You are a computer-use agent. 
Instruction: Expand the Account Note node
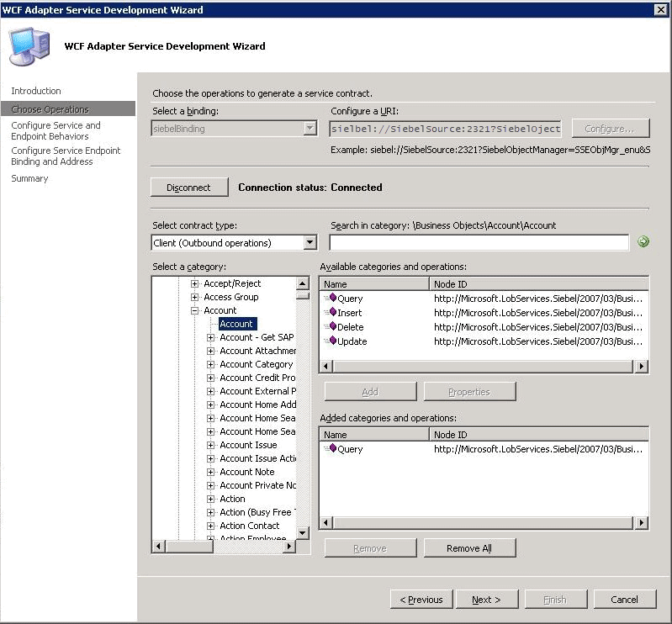pyautogui.click(x=210, y=473)
